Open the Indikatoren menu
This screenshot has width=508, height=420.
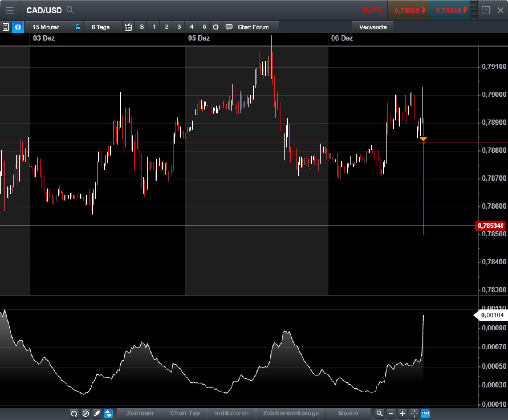click(232, 413)
